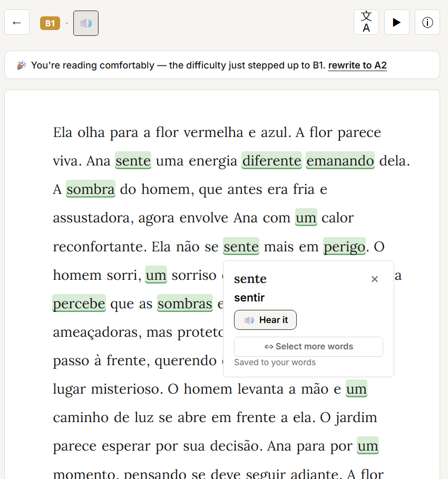Viewport: 448px width, 479px height.
Task: Click the word 'jardim'
Action: [356, 417]
